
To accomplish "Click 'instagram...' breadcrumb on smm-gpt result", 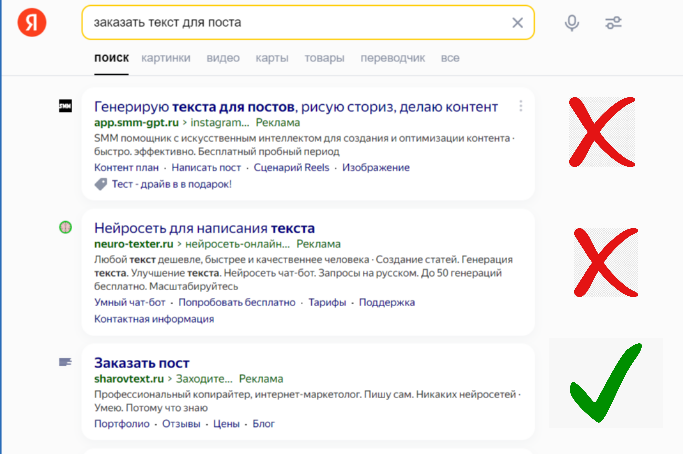I will [x=220, y=123].
